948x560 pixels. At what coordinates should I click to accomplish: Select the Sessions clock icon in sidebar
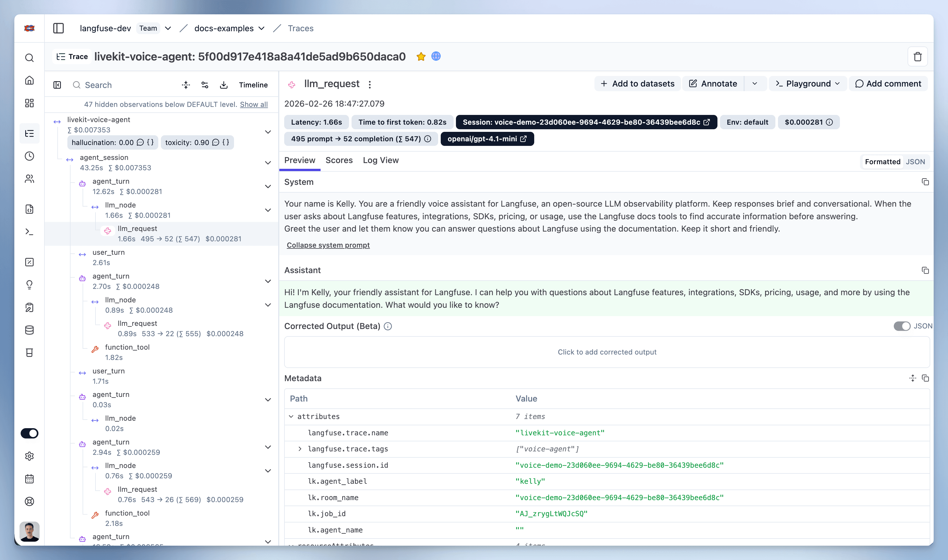pyautogui.click(x=30, y=156)
